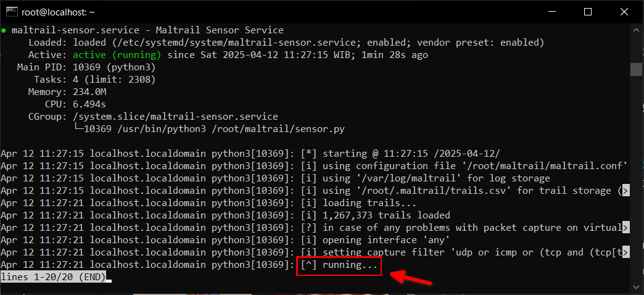
Task: Click the window title 'root@localhost: ~'
Action: click(x=58, y=12)
